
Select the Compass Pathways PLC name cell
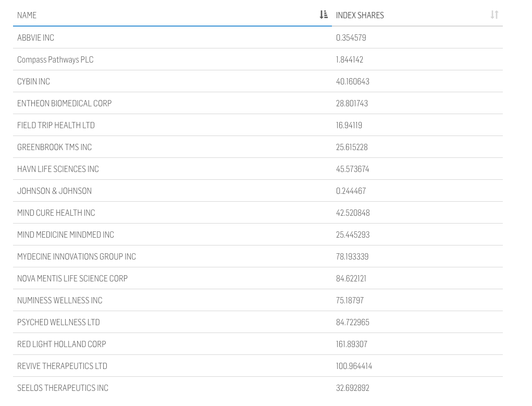(x=55, y=60)
